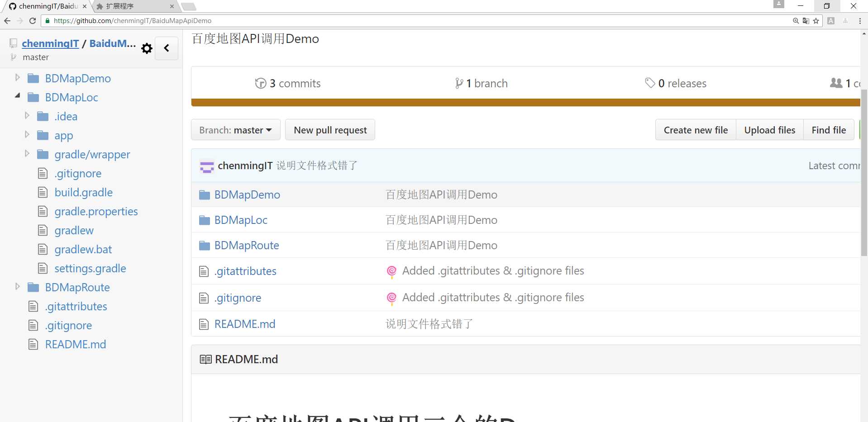Screen dimensions: 868x422
Task: Click the contributors people icon
Action: [x=836, y=83]
